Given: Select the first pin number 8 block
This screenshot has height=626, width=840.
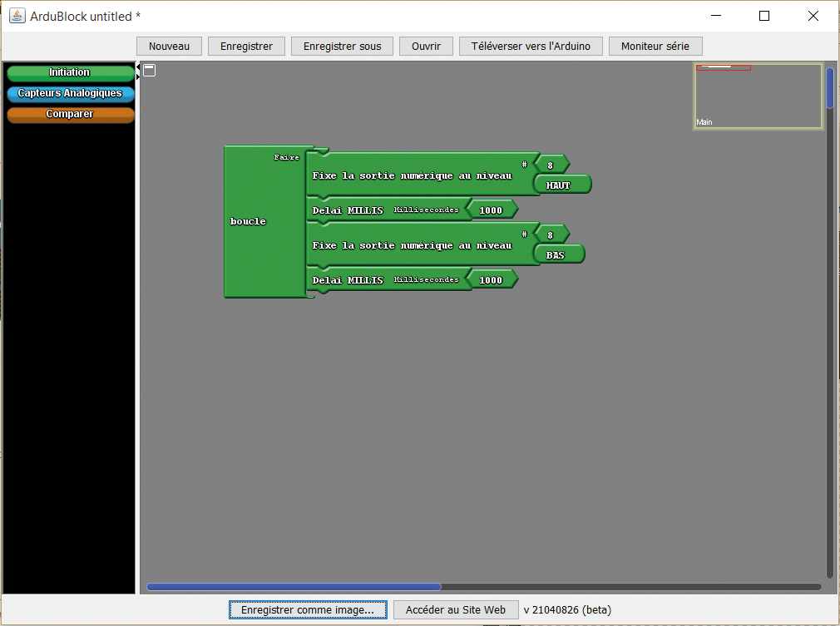Looking at the screenshot, I should 551,164.
